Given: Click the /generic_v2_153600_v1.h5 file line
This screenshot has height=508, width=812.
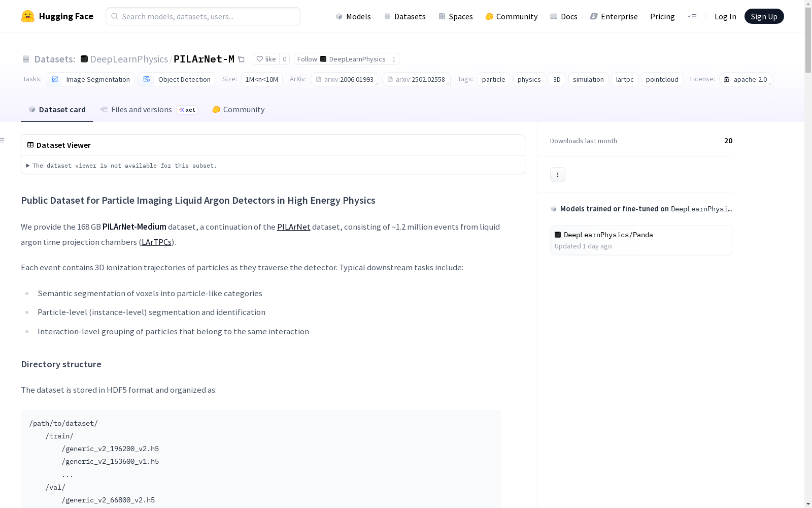Looking at the screenshot, I should [110, 461].
